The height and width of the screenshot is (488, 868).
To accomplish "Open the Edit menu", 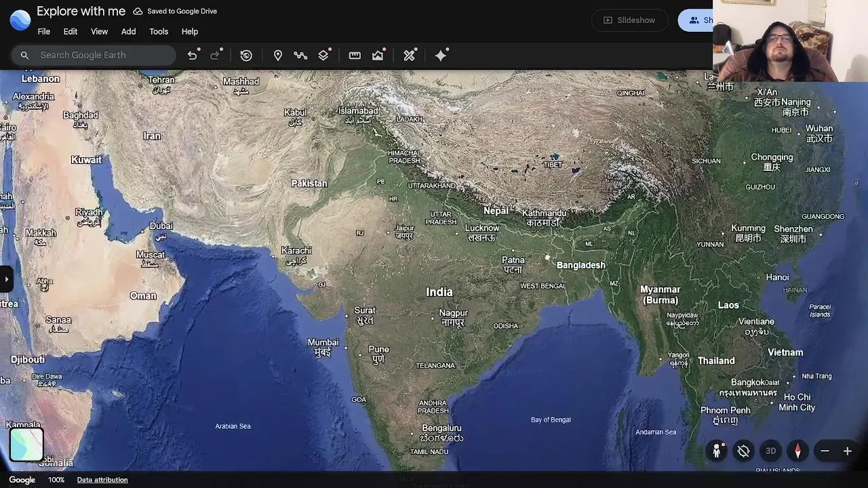I will pos(71,32).
